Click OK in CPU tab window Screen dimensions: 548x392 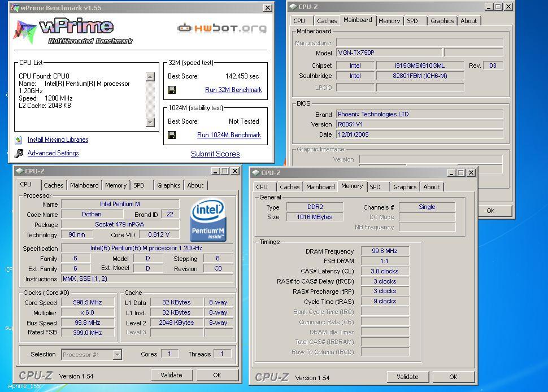click(218, 375)
